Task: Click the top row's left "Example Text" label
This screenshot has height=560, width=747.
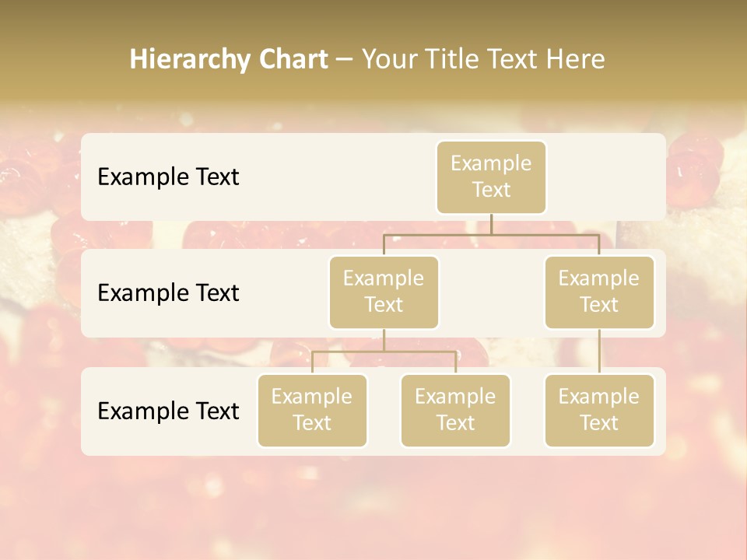Action: click(x=168, y=177)
